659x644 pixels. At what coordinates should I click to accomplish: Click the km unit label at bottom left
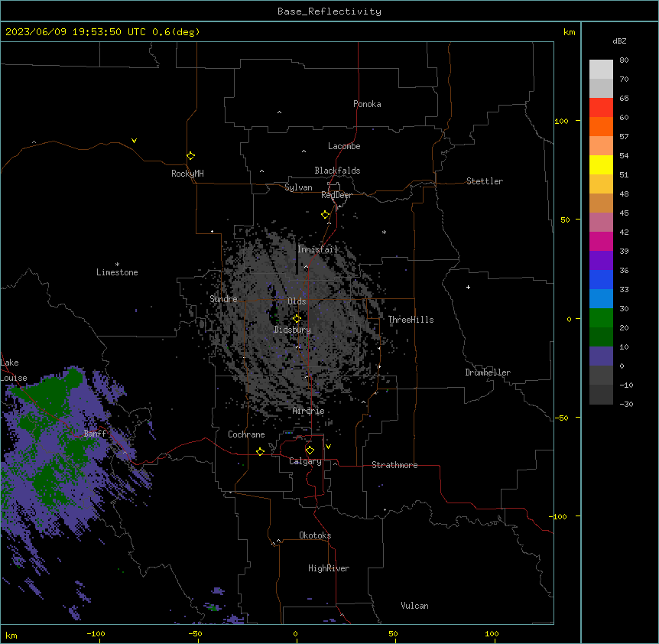(11, 636)
